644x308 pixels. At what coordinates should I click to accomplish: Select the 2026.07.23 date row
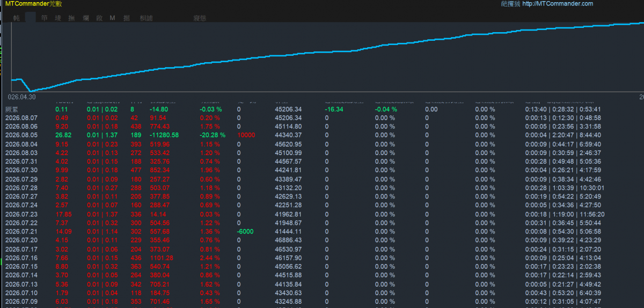[322, 214]
